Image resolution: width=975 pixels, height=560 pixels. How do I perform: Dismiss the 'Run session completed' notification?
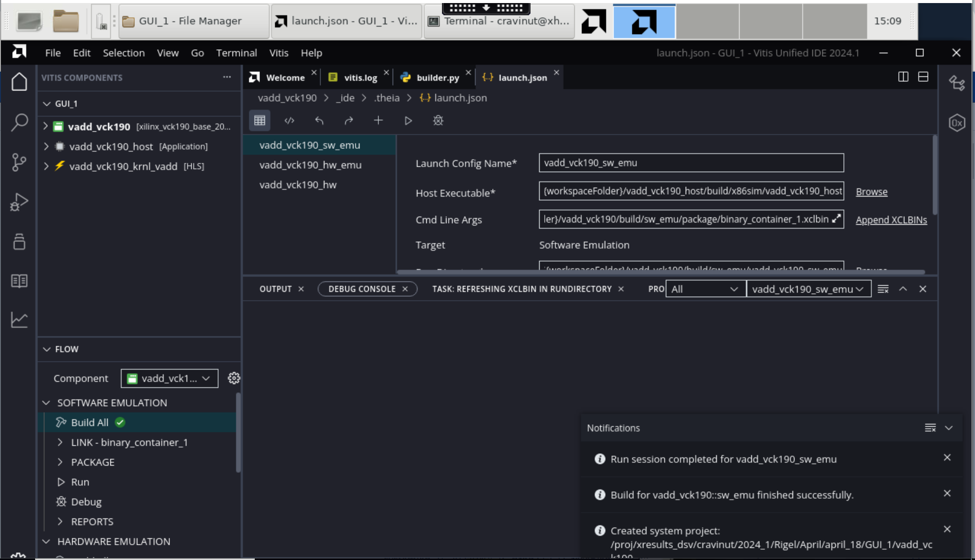point(947,457)
